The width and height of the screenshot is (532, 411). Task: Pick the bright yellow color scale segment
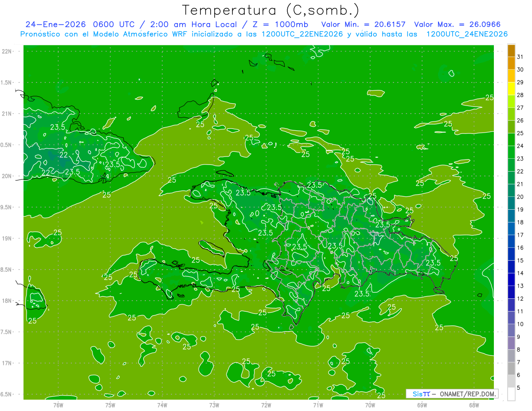(x=511, y=89)
